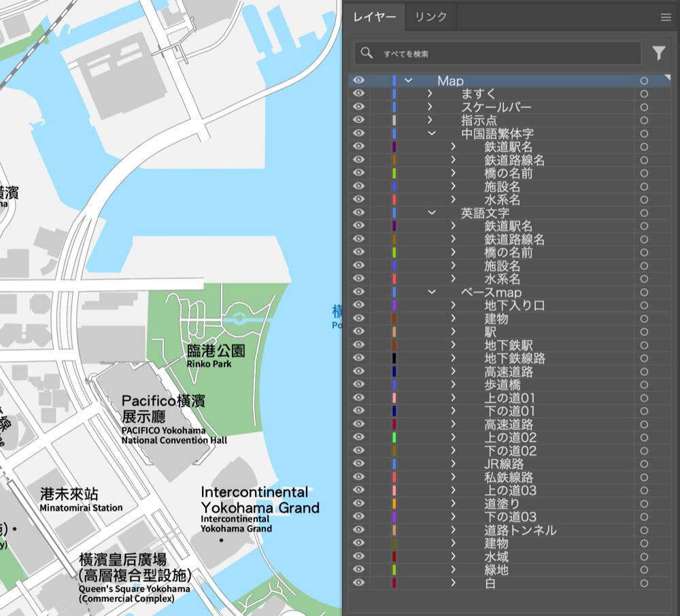The width and height of the screenshot is (680, 616).
Task: Click the target circle for 白 layer
Action: (x=644, y=583)
